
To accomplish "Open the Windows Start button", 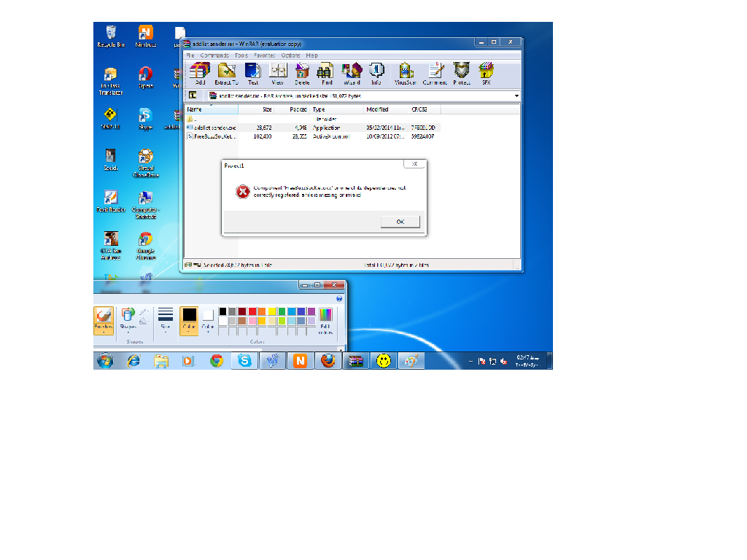I will point(105,361).
